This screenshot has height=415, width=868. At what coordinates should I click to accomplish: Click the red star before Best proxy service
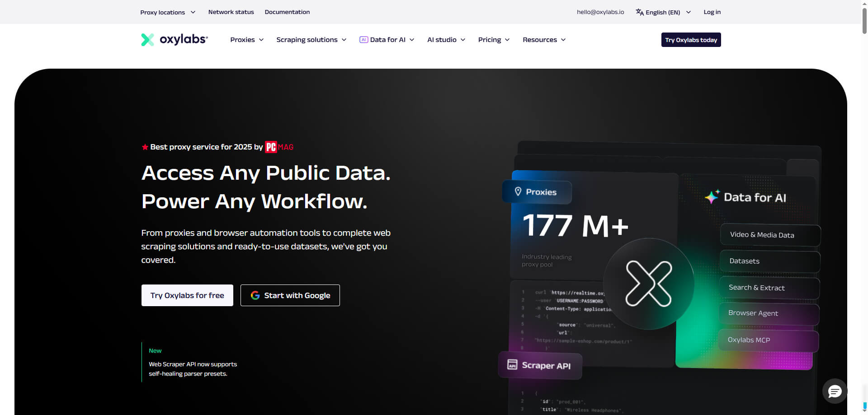[x=145, y=147]
